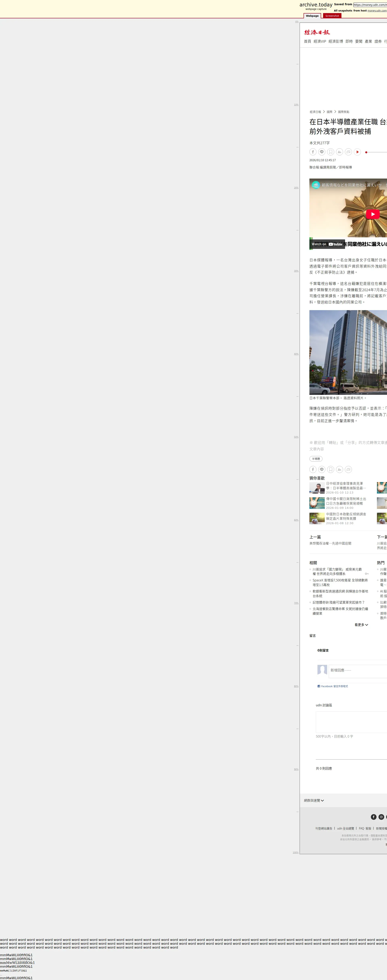The width and height of the screenshot is (387, 980).
Task: Click the saved-from URL text box
Action: click(370, 5)
